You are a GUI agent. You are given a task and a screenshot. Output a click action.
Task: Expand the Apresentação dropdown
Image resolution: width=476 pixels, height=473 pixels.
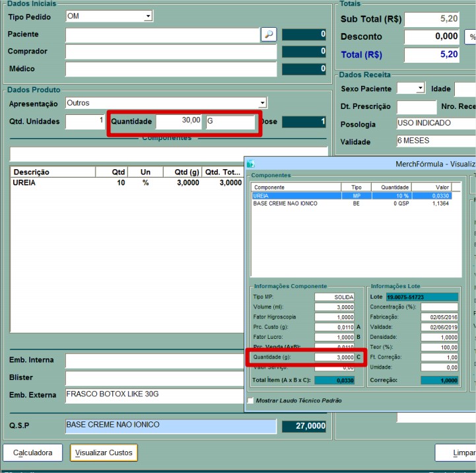262,103
